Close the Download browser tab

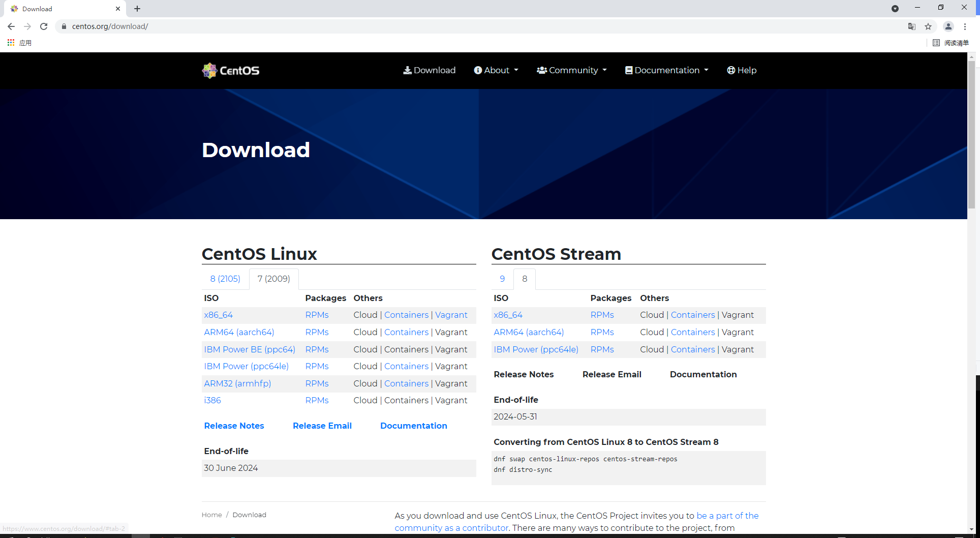pyautogui.click(x=118, y=9)
